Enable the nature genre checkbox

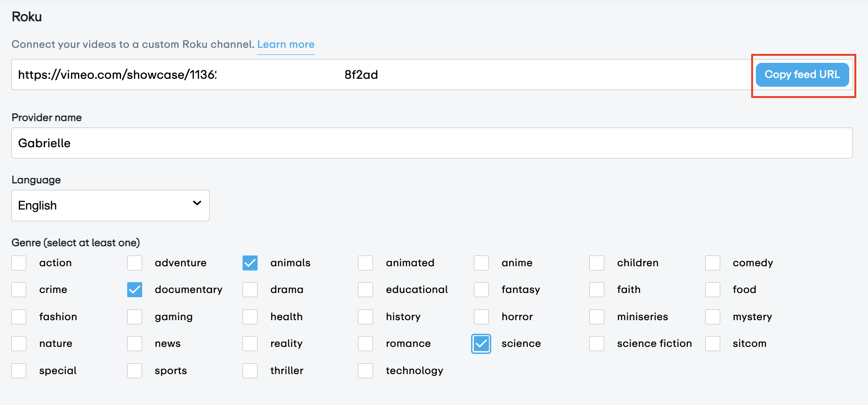point(19,344)
